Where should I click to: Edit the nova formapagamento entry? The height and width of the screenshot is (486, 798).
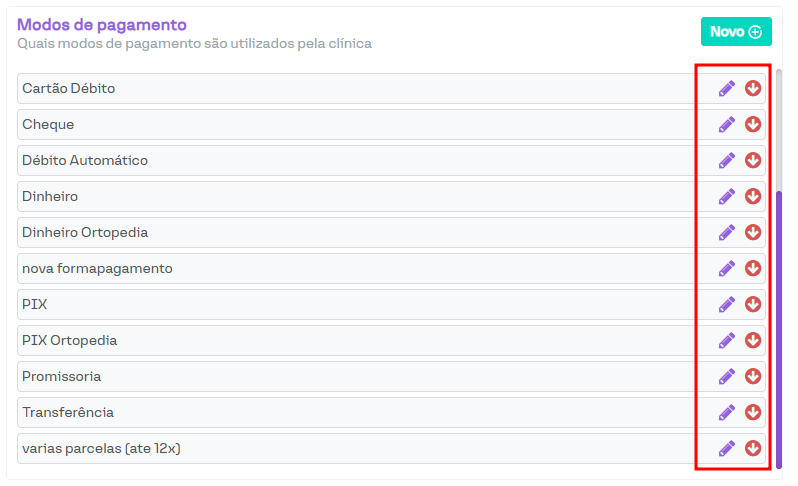727,268
